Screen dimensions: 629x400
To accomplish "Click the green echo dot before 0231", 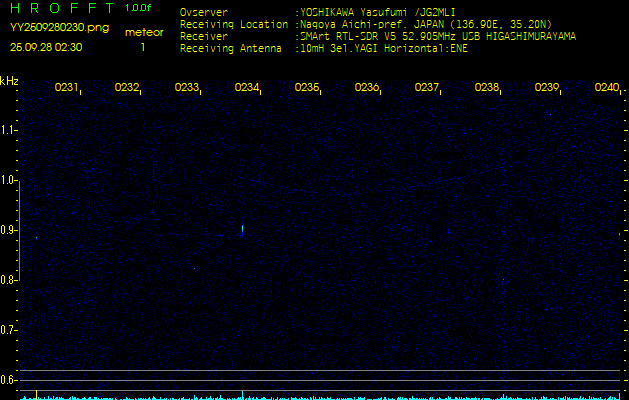I will click(x=36, y=238).
